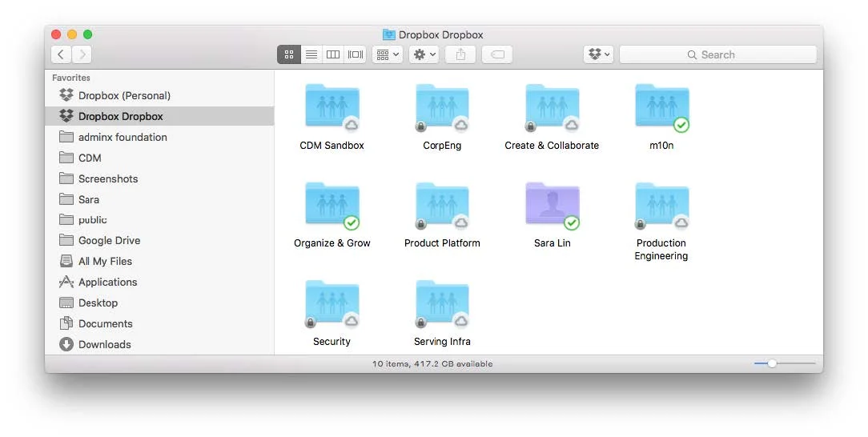Select public folder in sidebar

pyautogui.click(x=159, y=219)
